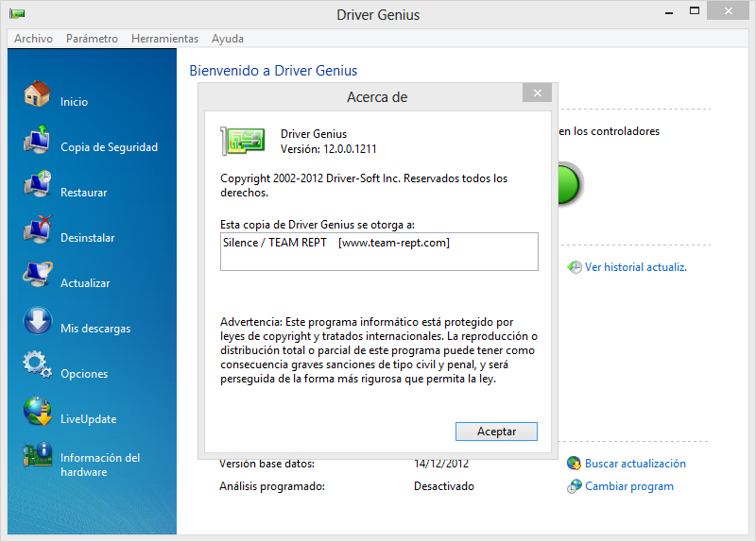Click the Desinstalar red X icon

click(x=37, y=229)
